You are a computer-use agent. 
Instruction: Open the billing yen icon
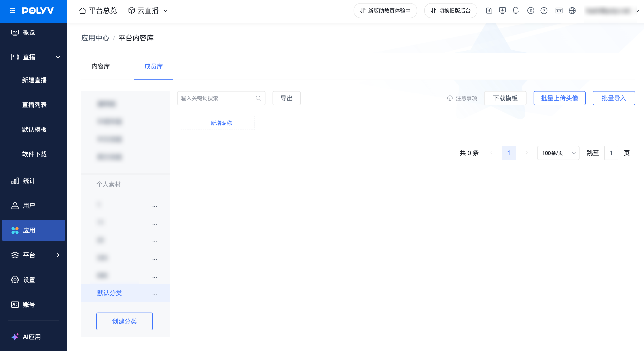[530, 11]
